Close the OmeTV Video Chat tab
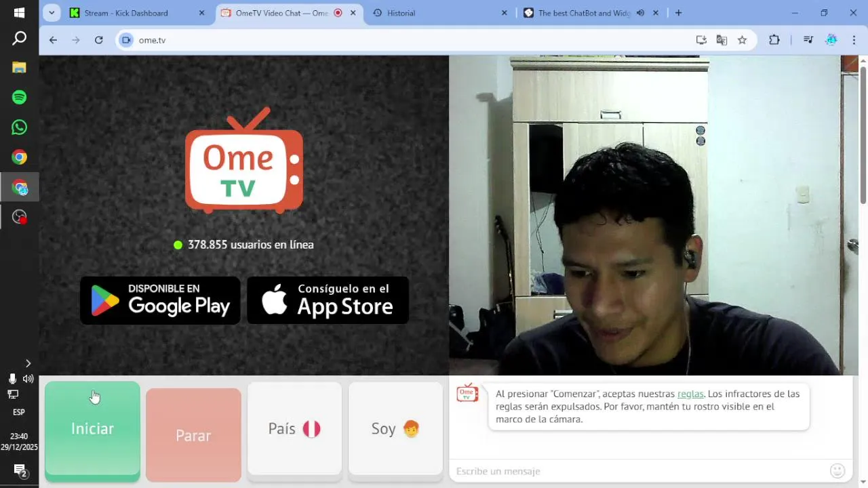This screenshot has height=488, width=868. [353, 13]
